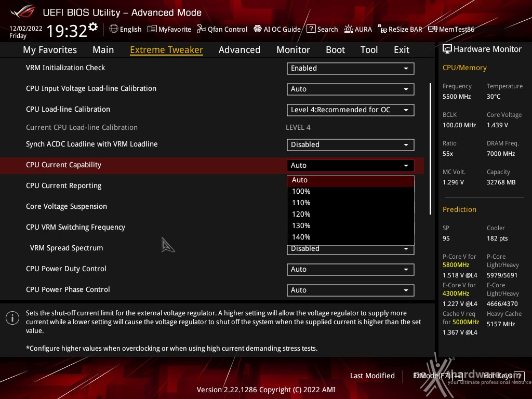Image resolution: width=532 pixels, height=399 pixels.
Task: Click the CPU Current Capability label
Action: coord(63,165)
